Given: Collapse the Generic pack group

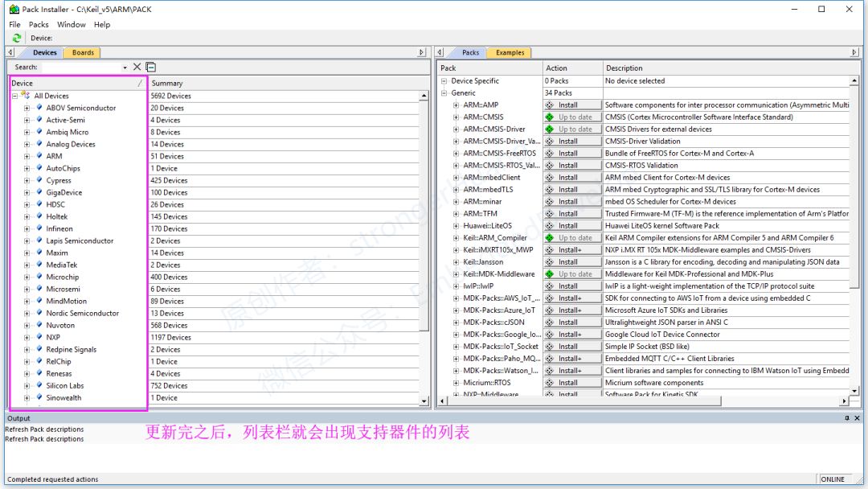Looking at the screenshot, I should pyautogui.click(x=444, y=93).
